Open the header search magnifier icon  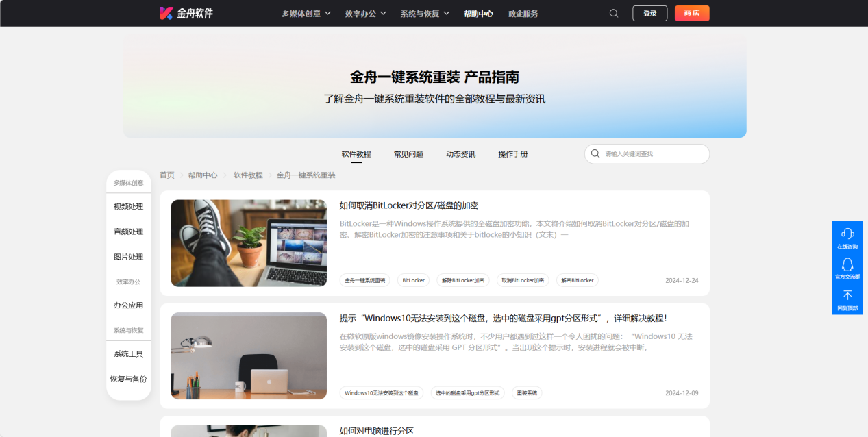[x=614, y=13]
